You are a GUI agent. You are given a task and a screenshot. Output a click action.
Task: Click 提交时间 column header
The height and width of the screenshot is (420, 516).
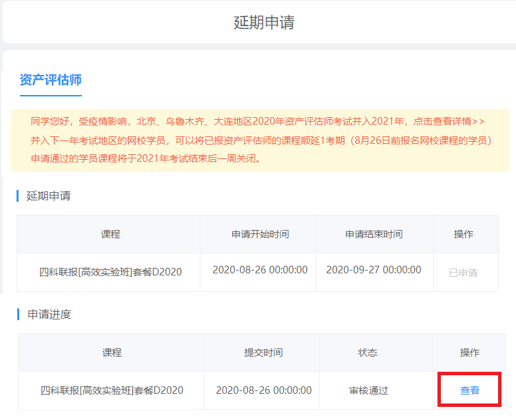tap(263, 353)
